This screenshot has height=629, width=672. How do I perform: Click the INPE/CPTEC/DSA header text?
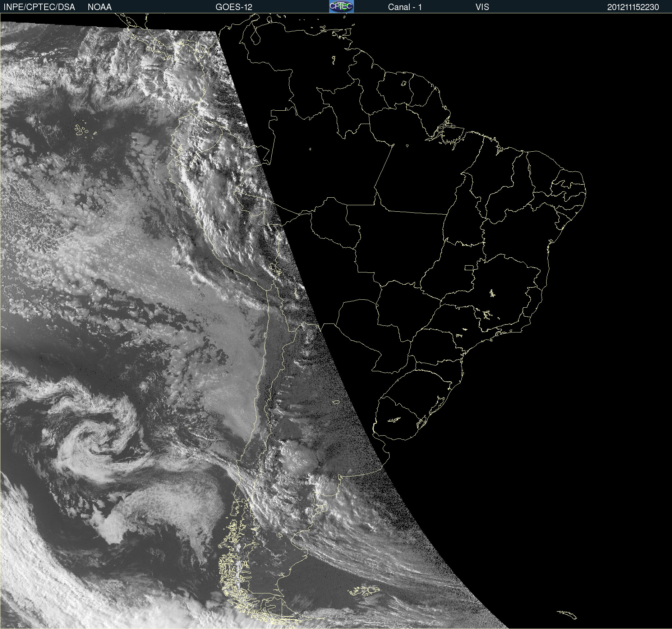[39, 7]
